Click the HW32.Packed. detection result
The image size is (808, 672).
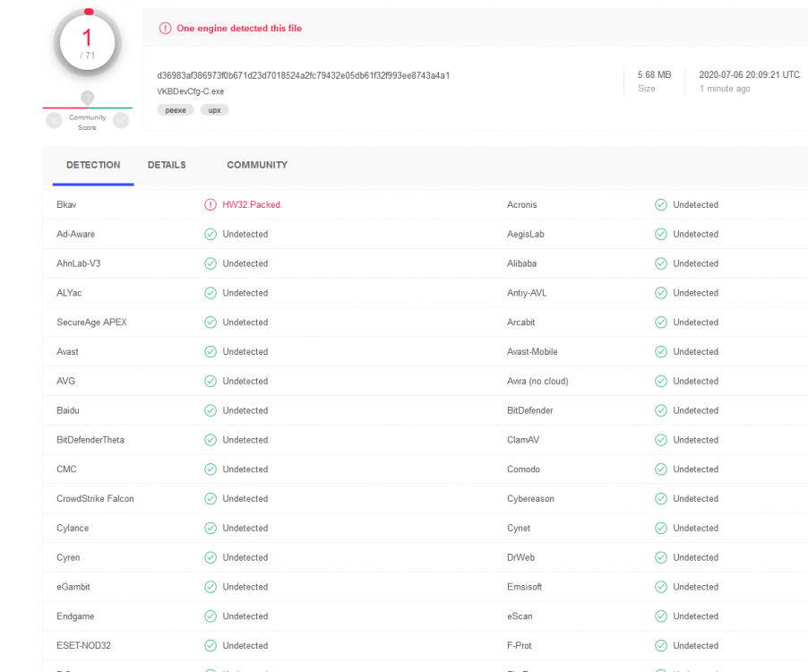pyautogui.click(x=252, y=205)
